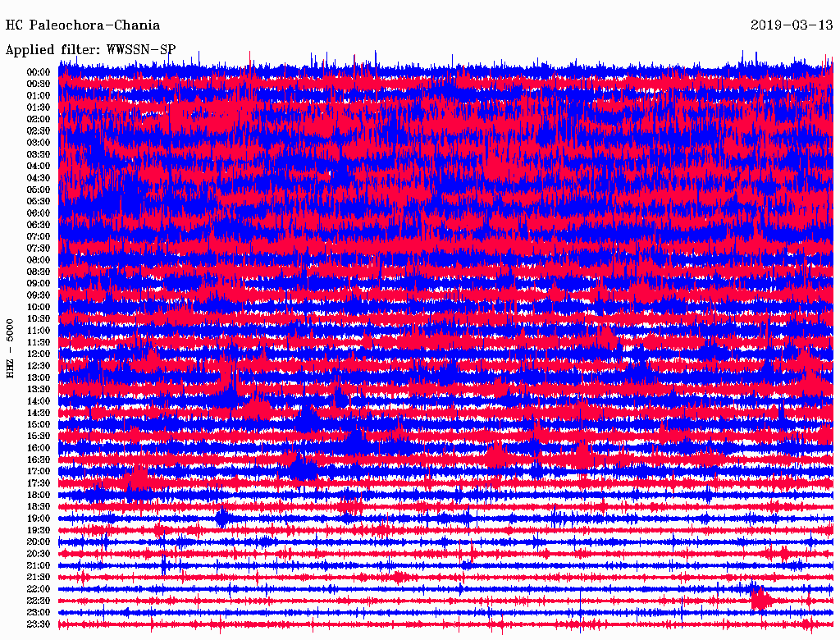Click the 02:00 time label
840x640 pixels.
(39, 120)
